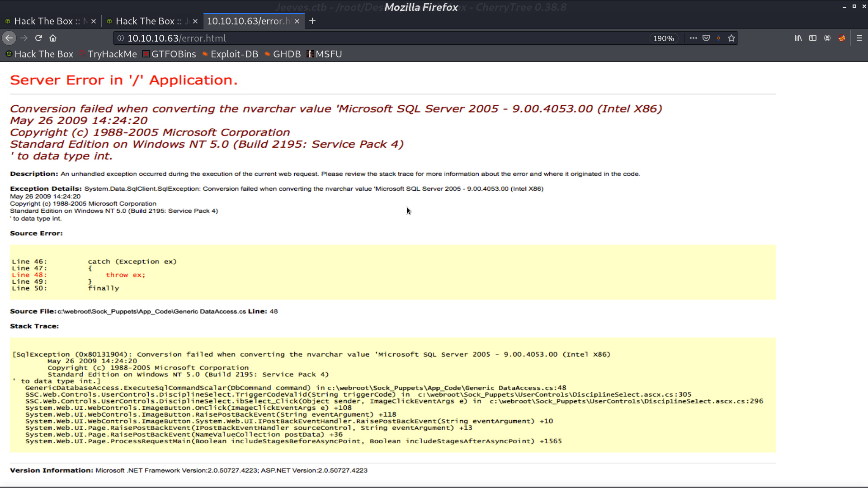Image resolution: width=868 pixels, height=488 pixels.
Task: Reload the current page
Action: coord(38,38)
